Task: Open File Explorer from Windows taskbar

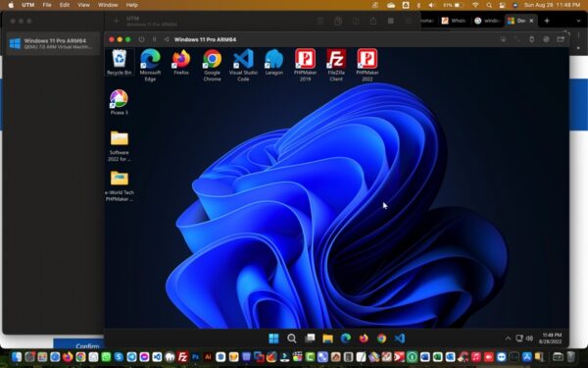Action: pyautogui.click(x=327, y=339)
